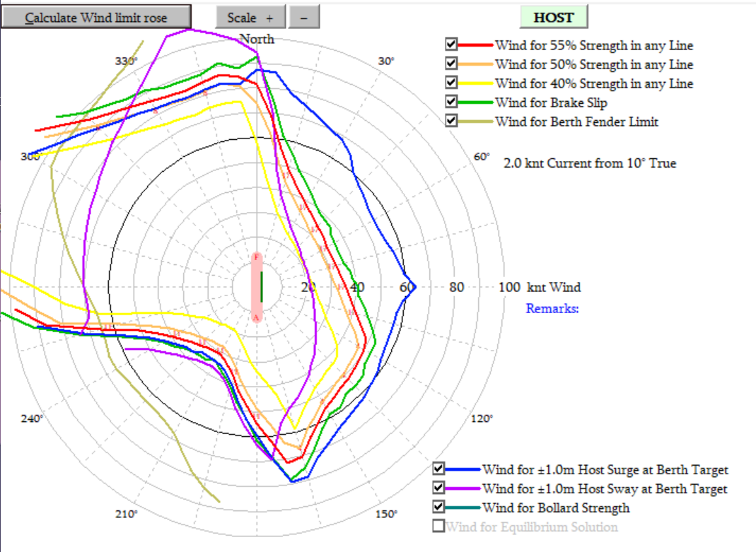Image resolution: width=756 pixels, height=552 pixels.
Task: Click 'Wind for Bollard Strength' text
Action: tap(556, 507)
